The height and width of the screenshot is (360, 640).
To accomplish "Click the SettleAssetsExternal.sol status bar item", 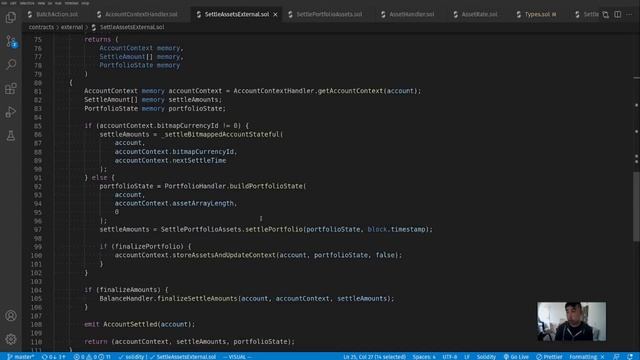I will click(182, 356).
